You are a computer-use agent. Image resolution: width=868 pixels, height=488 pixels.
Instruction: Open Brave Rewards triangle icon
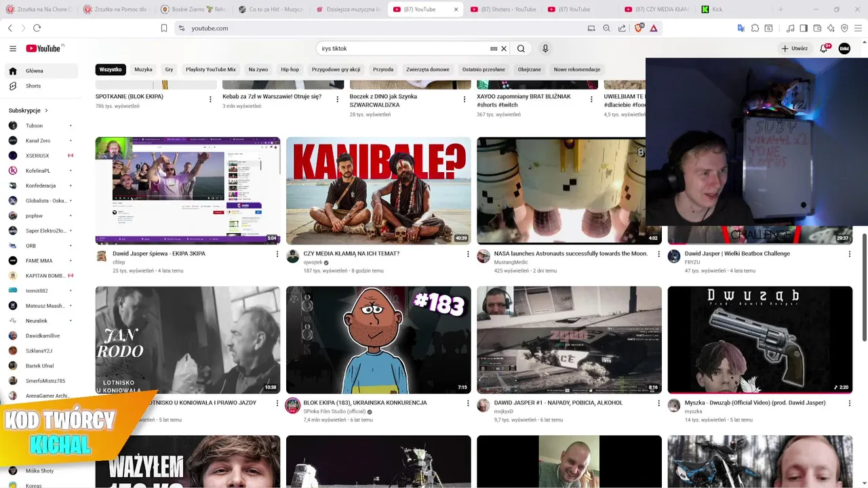(654, 28)
